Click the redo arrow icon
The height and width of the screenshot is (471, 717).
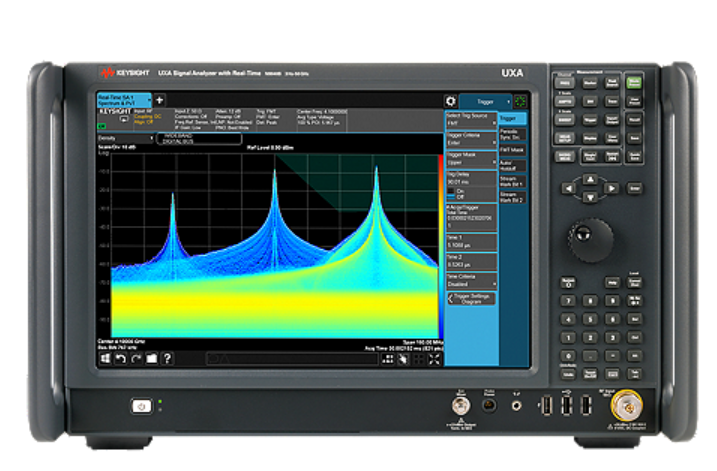click(136, 359)
